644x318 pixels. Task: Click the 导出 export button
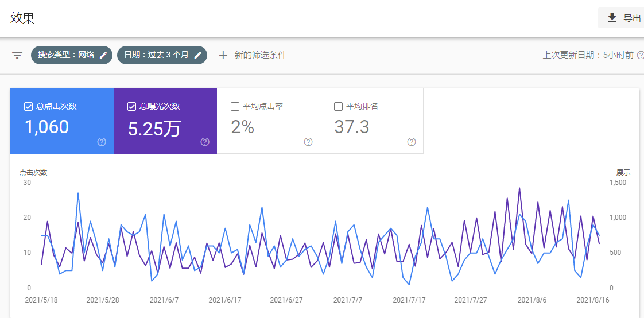pyautogui.click(x=621, y=18)
